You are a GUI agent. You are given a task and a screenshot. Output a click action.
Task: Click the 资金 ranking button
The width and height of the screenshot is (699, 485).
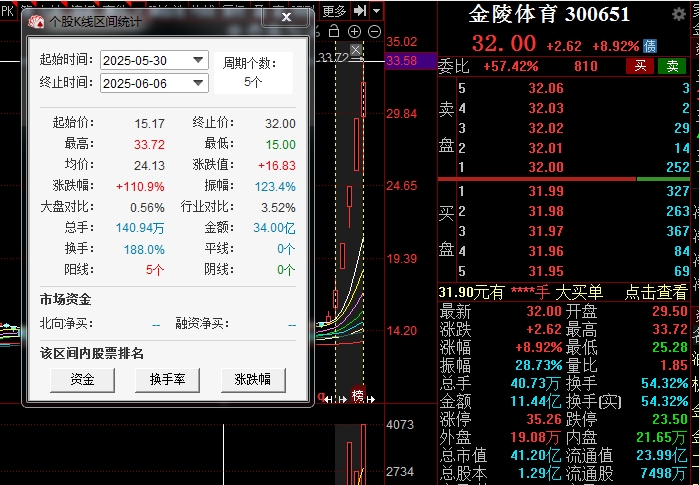pyautogui.click(x=82, y=380)
